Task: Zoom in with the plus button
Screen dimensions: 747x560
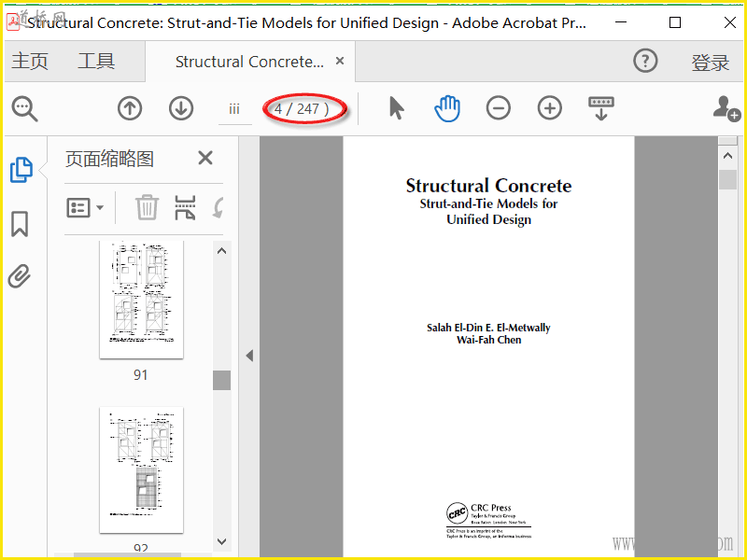Action: 550,108
